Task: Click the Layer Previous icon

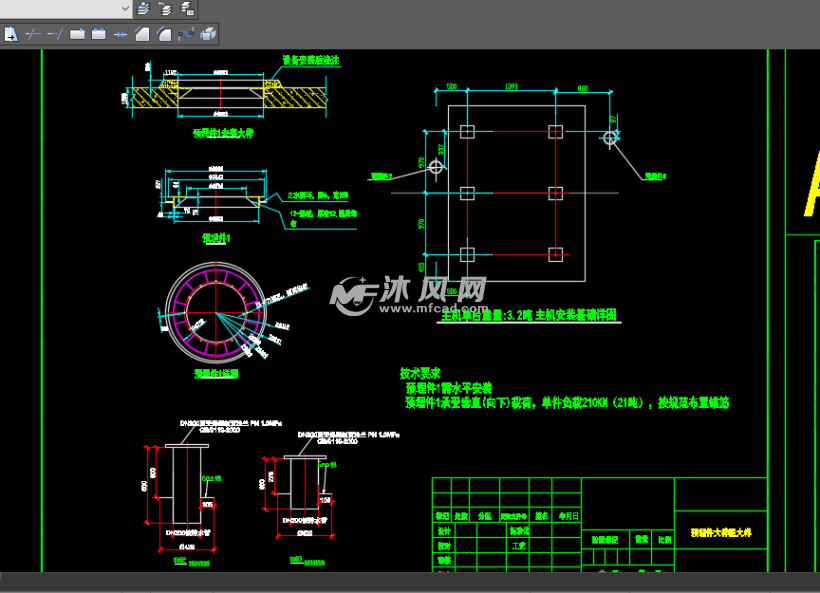Action: [165, 8]
